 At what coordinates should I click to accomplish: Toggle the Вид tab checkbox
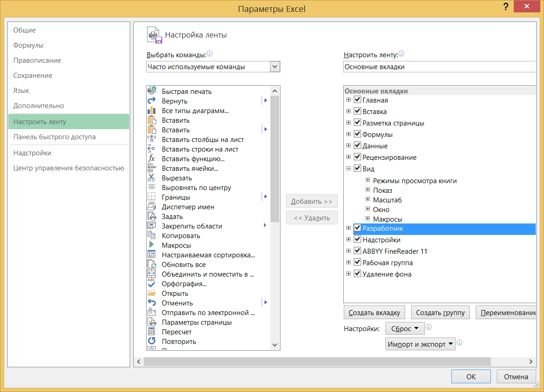click(x=357, y=169)
